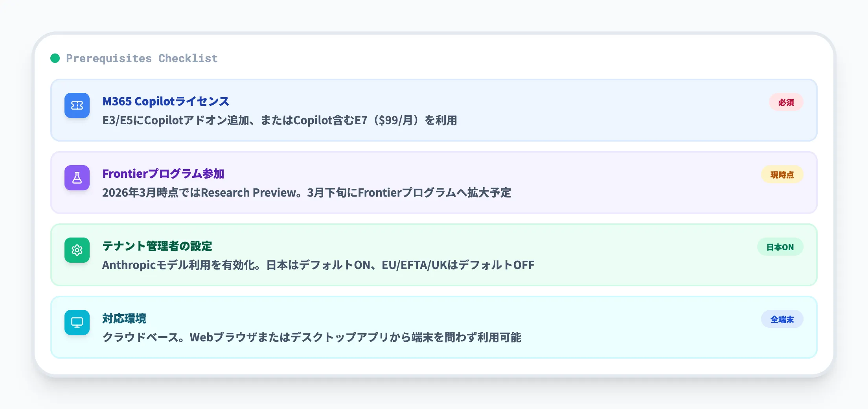Click the Frontierプログラム参加 heading link
The height and width of the screenshot is (409, 868).
pos(164,174)
